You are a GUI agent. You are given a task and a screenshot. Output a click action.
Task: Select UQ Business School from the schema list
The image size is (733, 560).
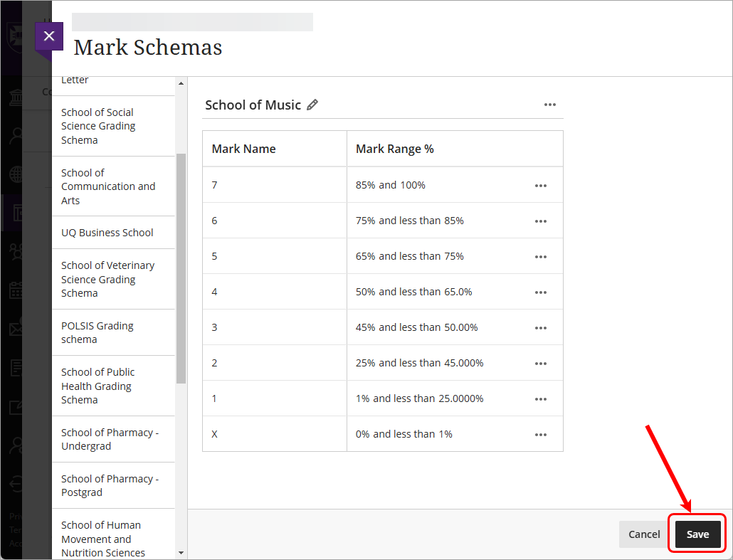(x=107, y=232)
